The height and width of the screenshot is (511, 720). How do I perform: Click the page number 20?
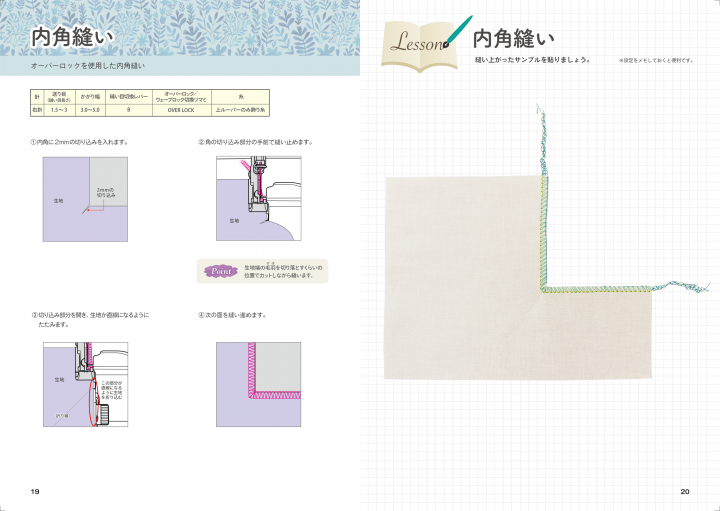tap(685, 491)
